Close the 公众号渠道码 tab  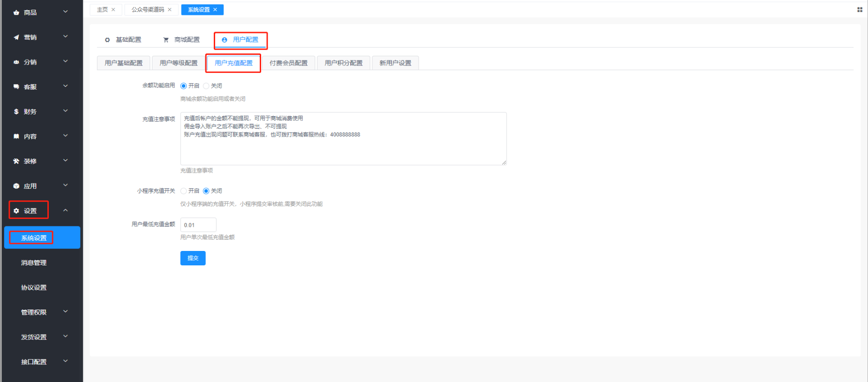tap(170, 10)
